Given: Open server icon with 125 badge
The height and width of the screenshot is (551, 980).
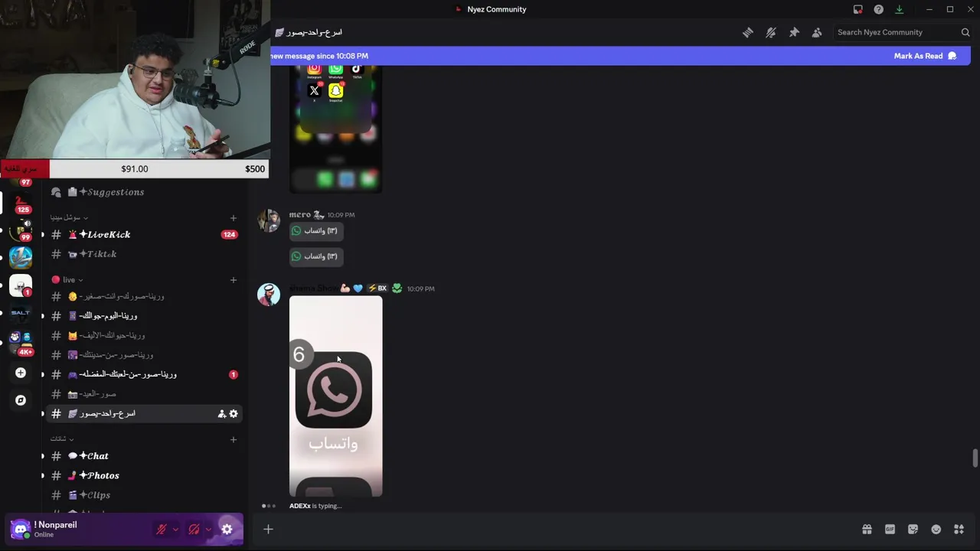Looking at the screenshot, I should tap(21, 204).
